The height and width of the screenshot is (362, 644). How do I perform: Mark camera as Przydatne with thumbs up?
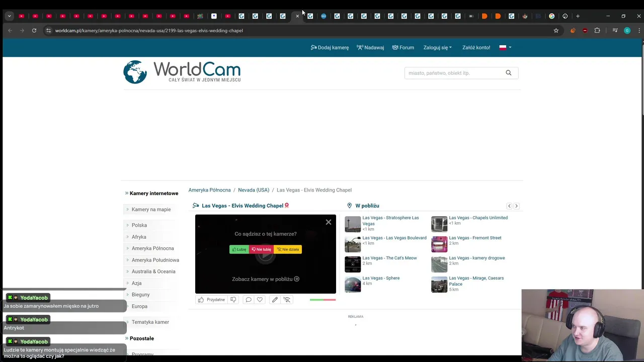pyautogui.click(x=211, y=300)
